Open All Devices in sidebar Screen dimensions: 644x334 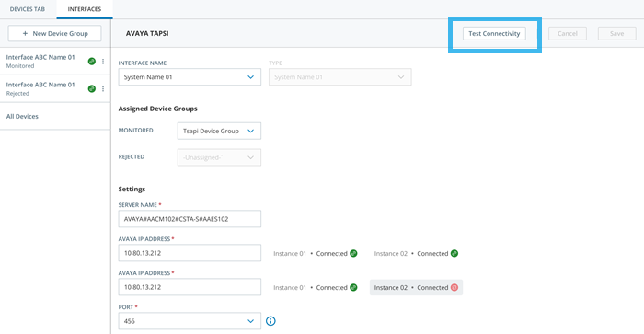[55, 116]
